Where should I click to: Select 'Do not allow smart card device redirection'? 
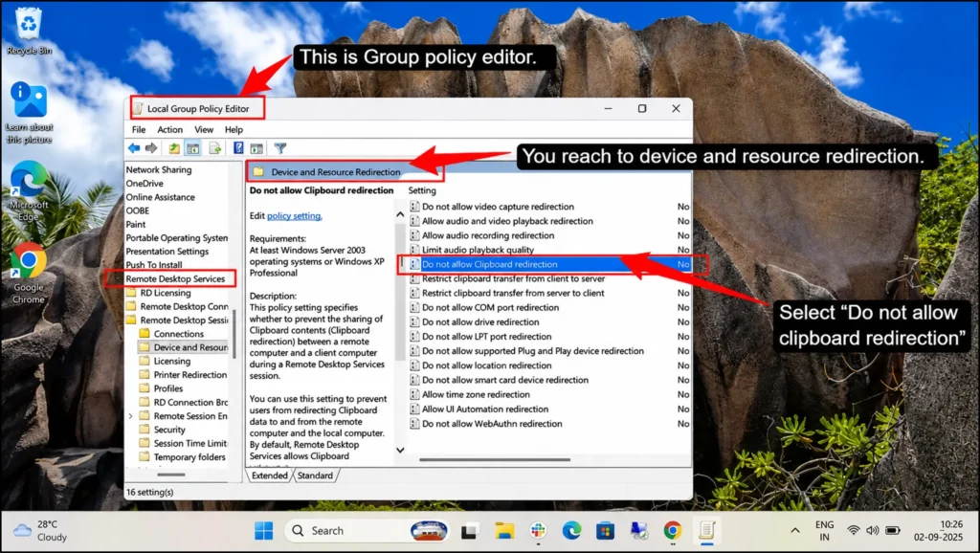(505, 380)
